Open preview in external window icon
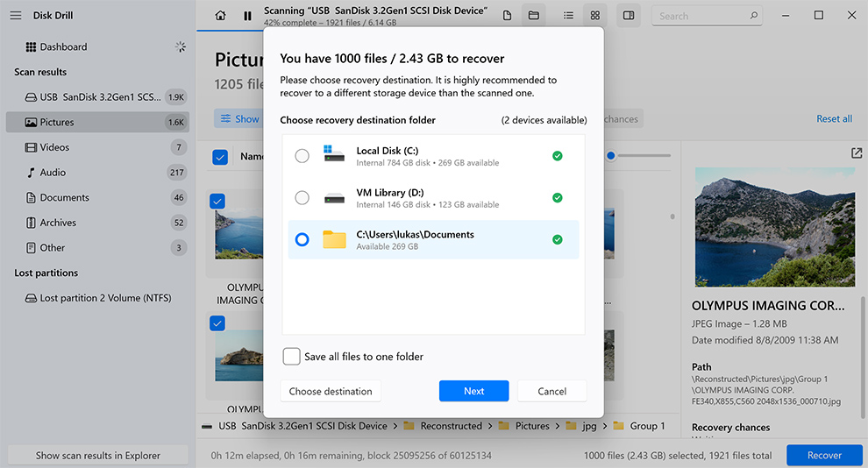Viewport: 868px width, 468px height. pyautogui.click(x=857, y=153)
